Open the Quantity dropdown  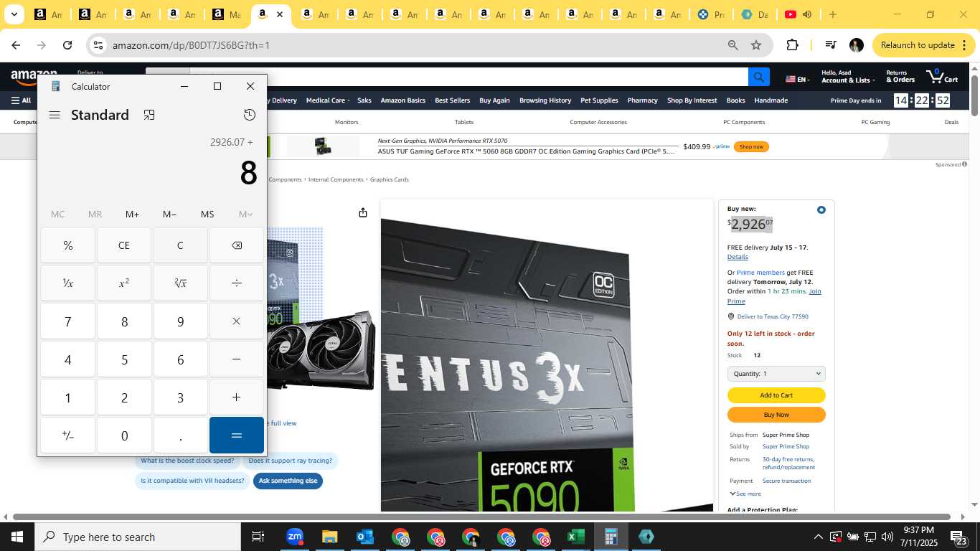[776, 374]
